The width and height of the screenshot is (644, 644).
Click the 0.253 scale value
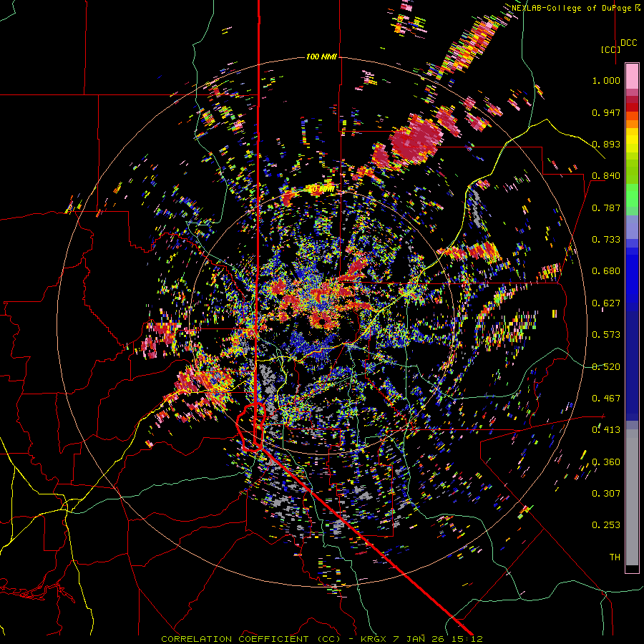pos(606,525)
